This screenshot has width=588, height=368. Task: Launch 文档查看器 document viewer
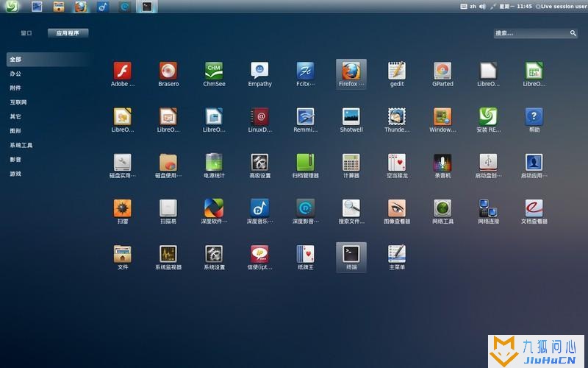pyautogui.click(x=534, y=211)
